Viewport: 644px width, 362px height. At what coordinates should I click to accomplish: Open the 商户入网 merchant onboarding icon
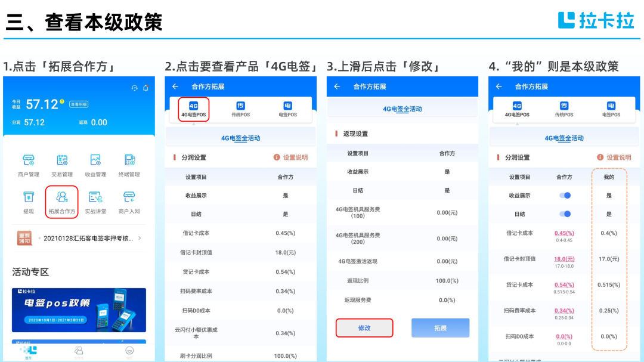coord(129,197)
